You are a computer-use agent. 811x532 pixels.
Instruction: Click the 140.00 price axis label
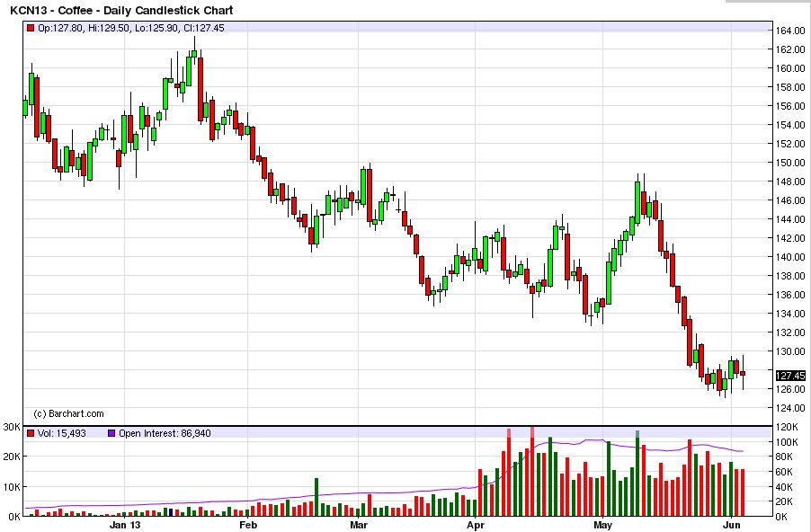tap(789, 257)
